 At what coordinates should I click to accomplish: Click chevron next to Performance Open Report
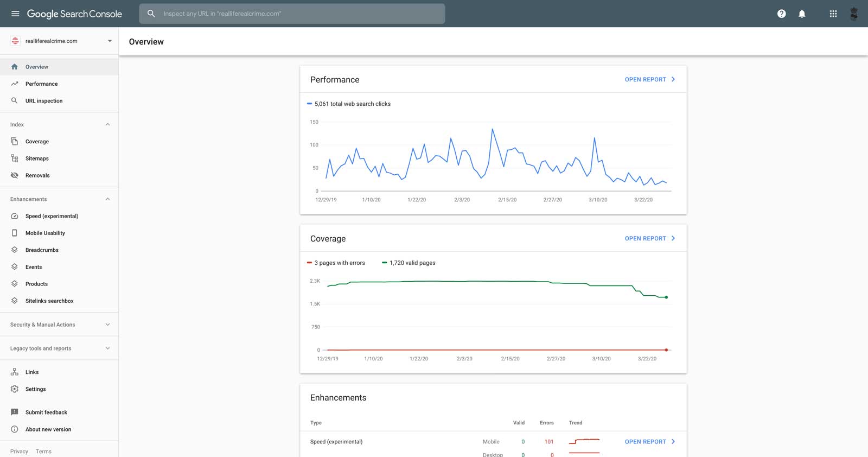(x=673, y=79)
